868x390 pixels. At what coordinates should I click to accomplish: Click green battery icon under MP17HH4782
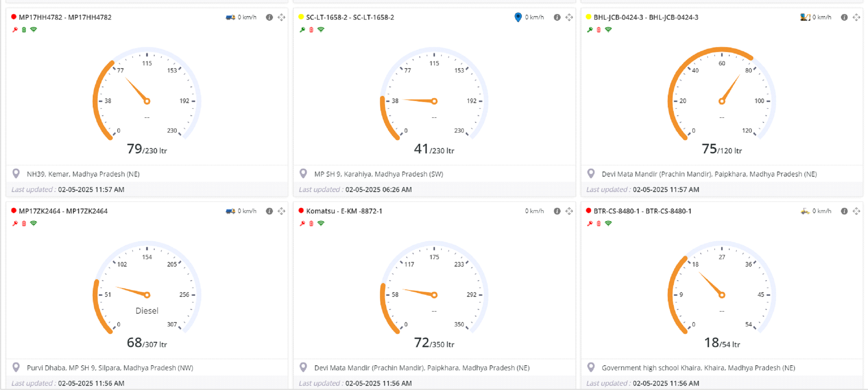[24, 30]
